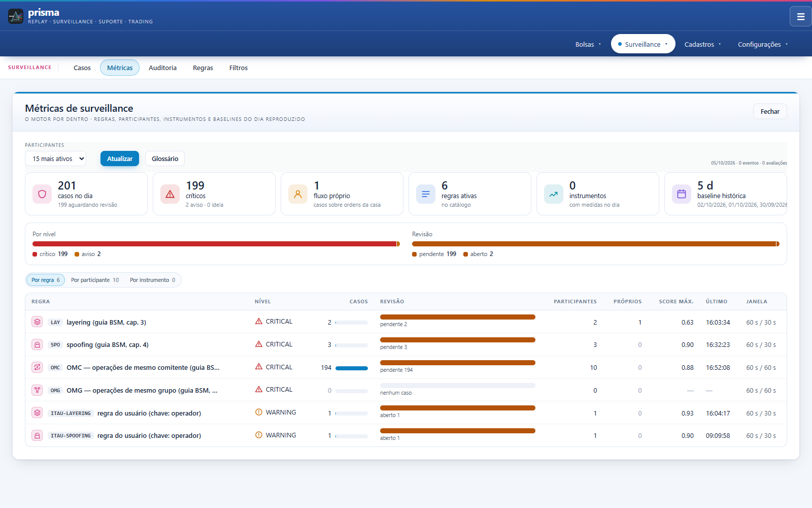Click CRITICAL alert icon in layering row
This screenshot has width=812, height=508.
(259, 321)
